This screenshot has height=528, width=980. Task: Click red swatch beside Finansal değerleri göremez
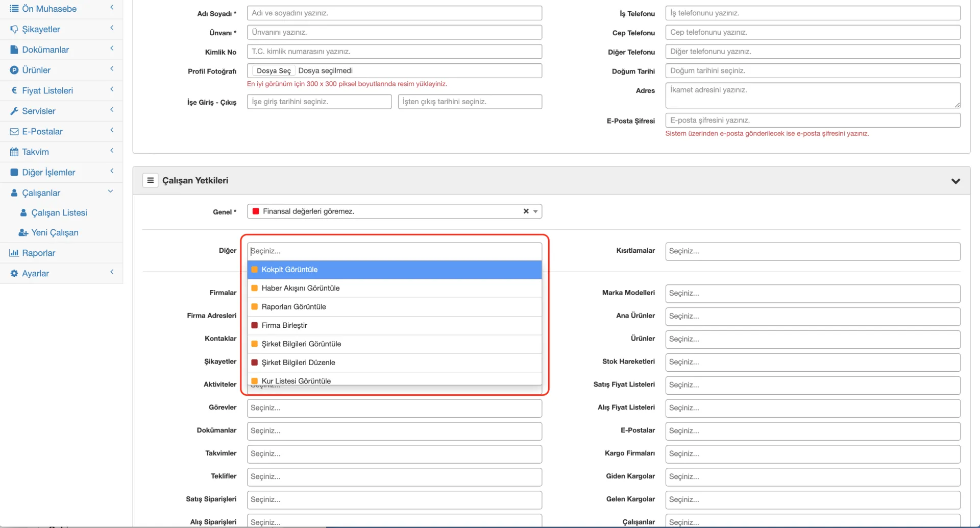coord(256,211)
